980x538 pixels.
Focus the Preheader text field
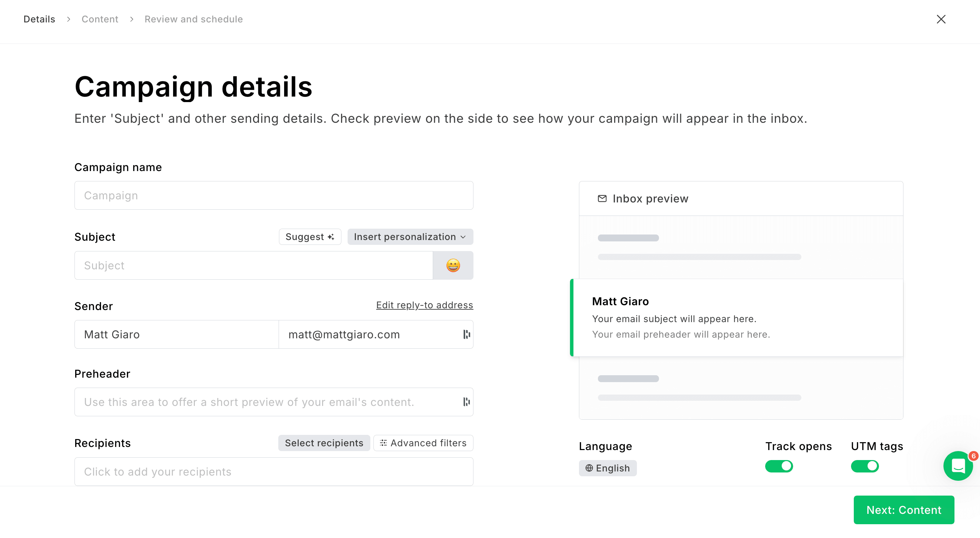[273, 402]
